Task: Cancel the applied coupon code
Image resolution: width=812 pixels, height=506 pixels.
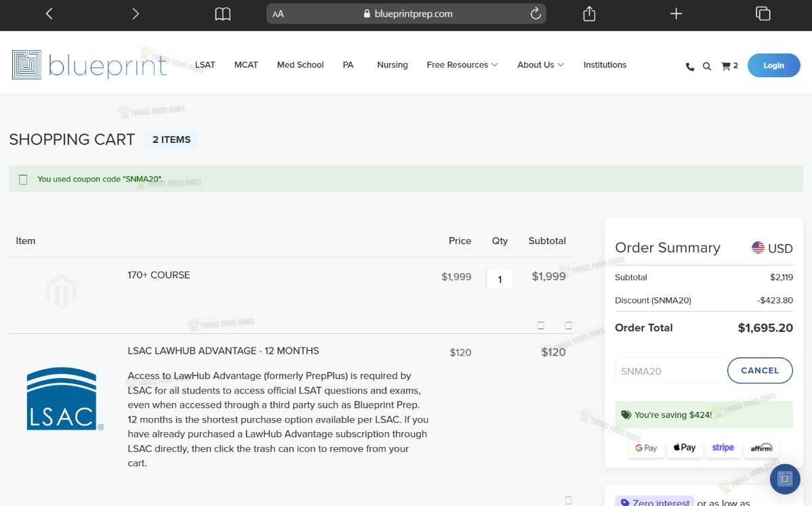Action: coord(760,371)
